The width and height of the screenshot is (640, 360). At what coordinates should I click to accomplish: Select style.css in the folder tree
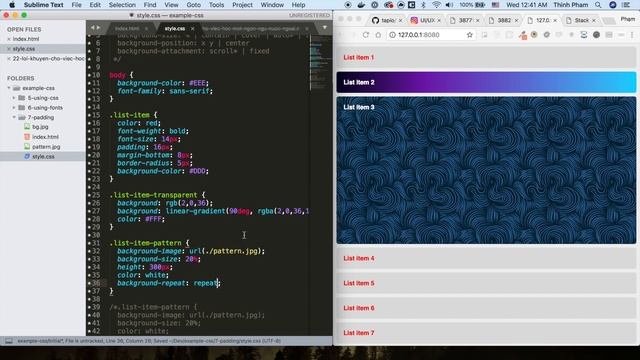[x=43, y=156]
